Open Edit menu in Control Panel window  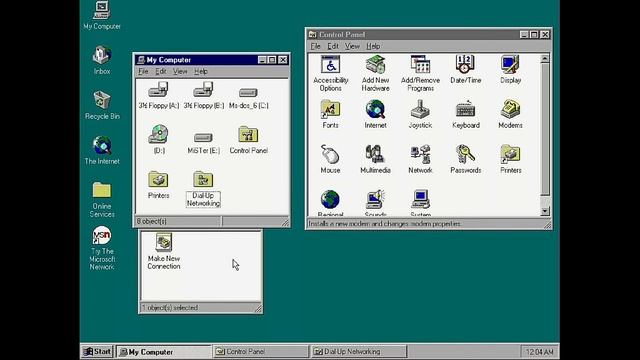[x=333, y=46]
